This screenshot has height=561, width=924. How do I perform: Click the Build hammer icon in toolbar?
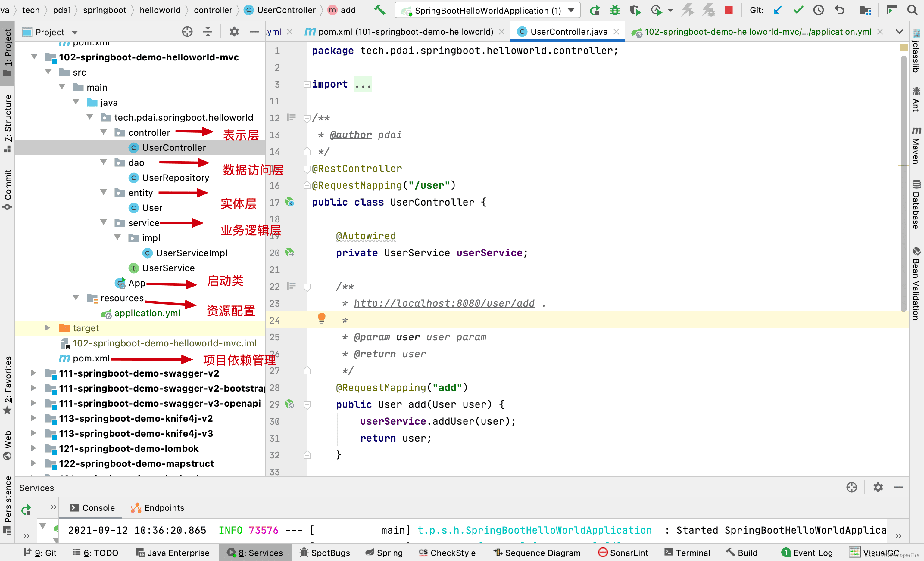(379, 10)
